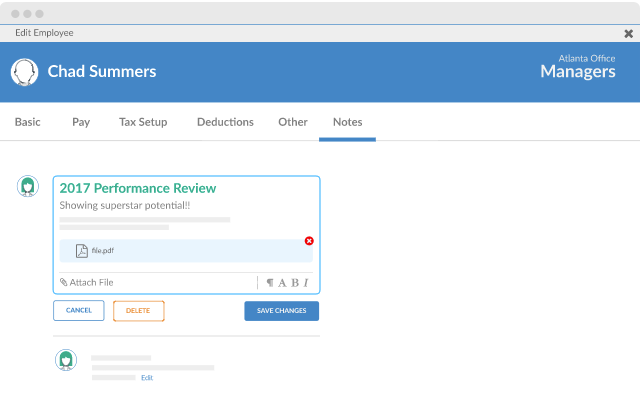Click Save Changes button
This screenshot has height=395, width=643.
281,311
